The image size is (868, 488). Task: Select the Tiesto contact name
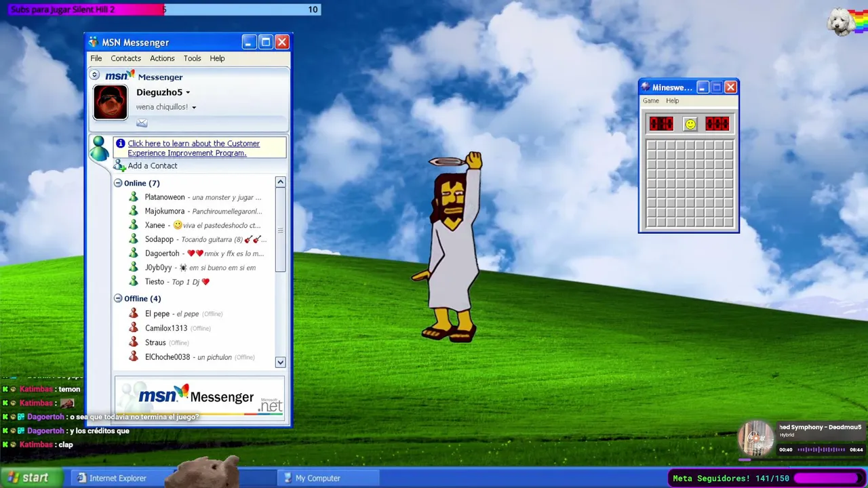coord(155,281)
